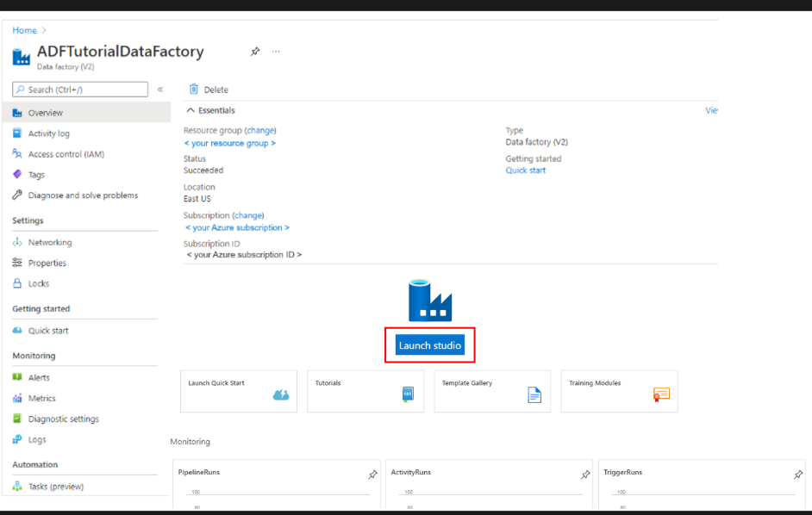Open the ellipsis more options menu
This screenshot has height=515, width=812.
276,52
